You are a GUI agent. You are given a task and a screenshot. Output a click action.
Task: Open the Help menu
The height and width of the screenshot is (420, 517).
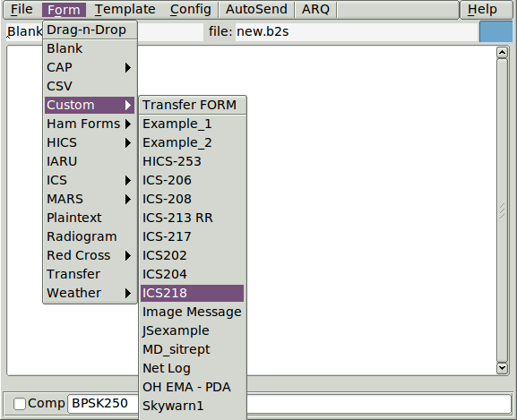click(x=482, y=9)
